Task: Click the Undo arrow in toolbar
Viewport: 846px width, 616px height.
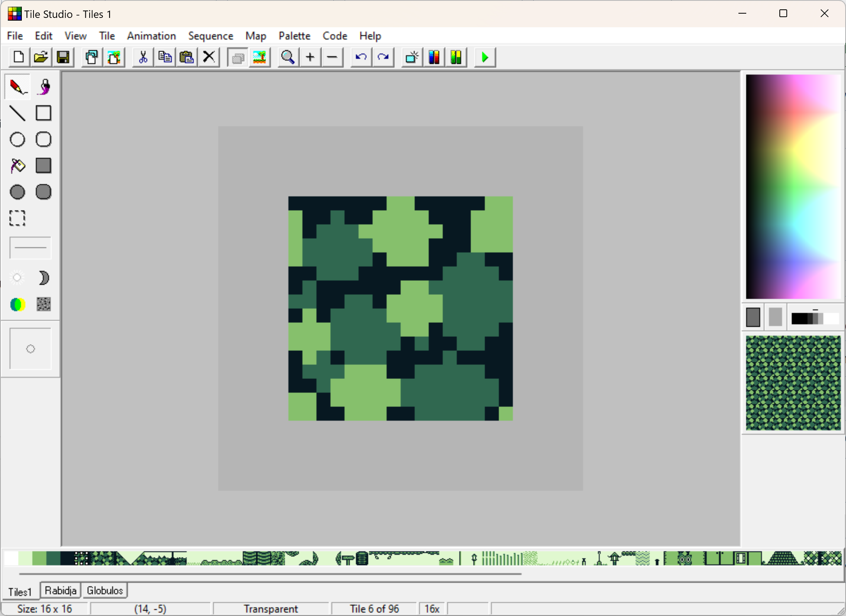Action: coord(361,58)
